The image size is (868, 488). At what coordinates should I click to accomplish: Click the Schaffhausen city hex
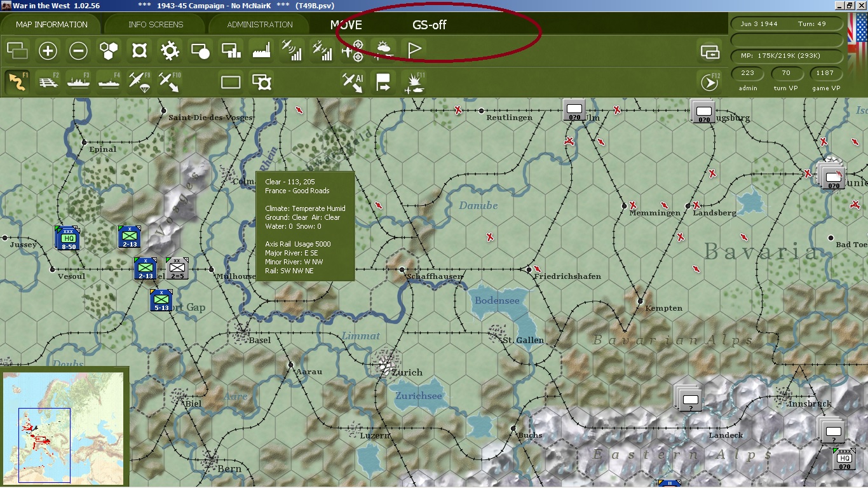[x=402, y=269]
